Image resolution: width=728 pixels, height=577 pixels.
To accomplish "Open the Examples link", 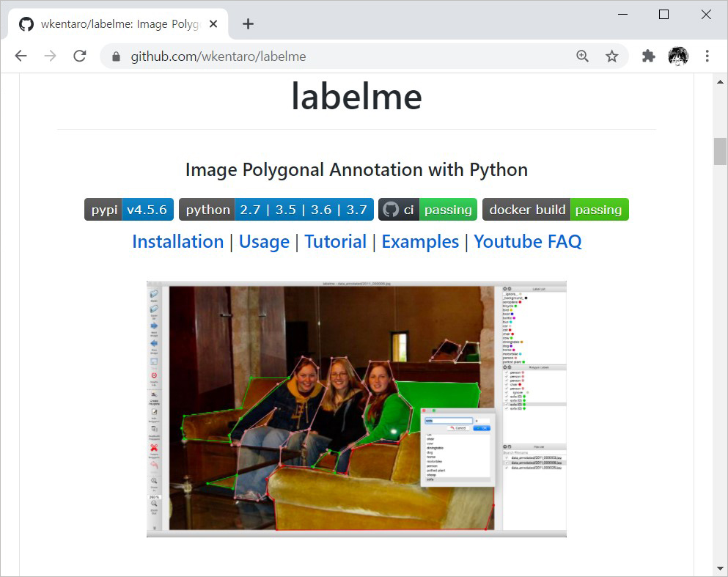I will coord(420,241).
